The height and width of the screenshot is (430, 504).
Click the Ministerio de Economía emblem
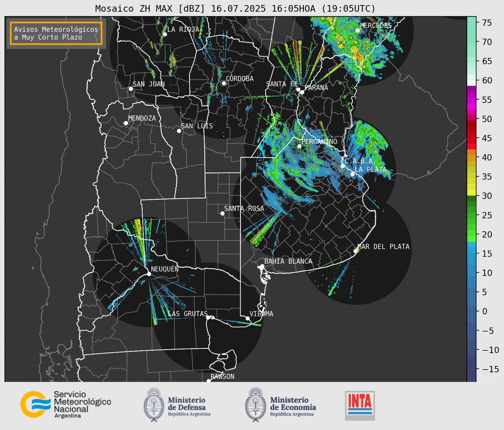(255, 405)
